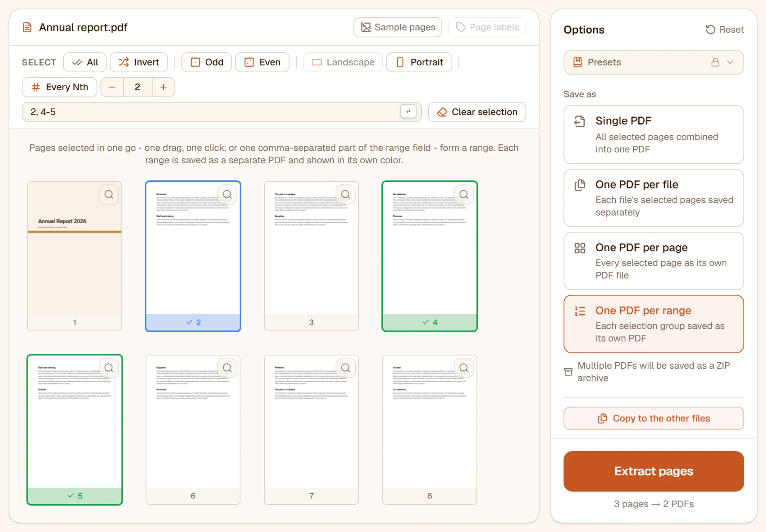The image size is (766, 532).
Task: Expand the Presets dropdown chevron
Action: [x=730, y=63]
